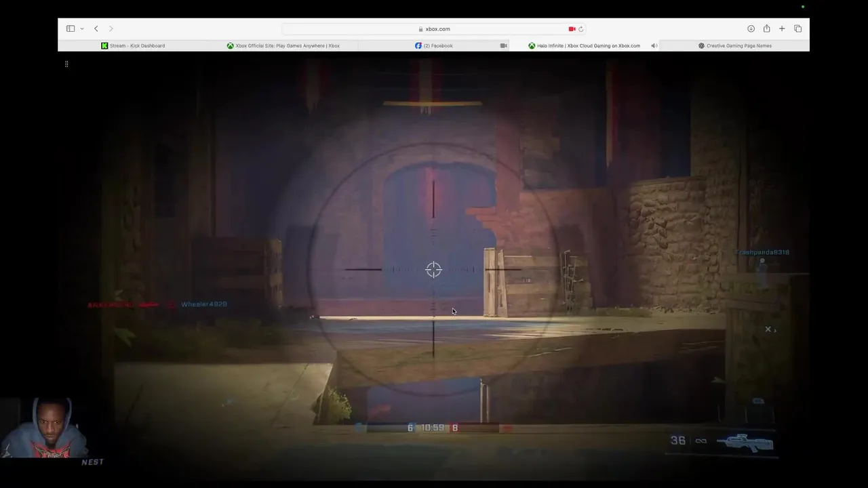Go forward with the forward arrow
The height and width of the screenshot is (488, 868).
point(111,28)
